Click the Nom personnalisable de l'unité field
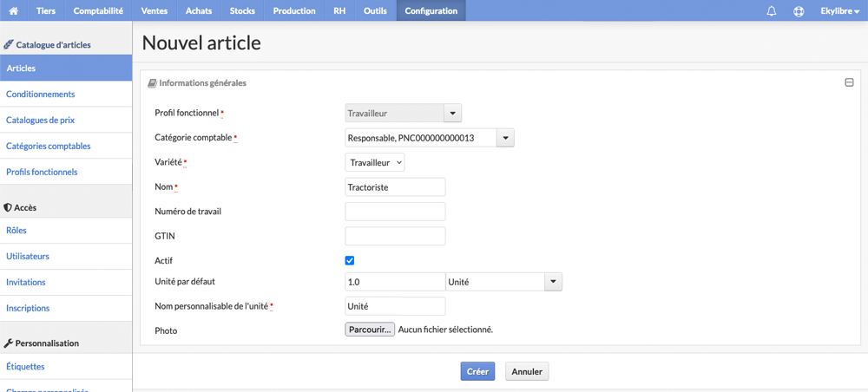The width and height of the screenshot is (868, 392). [395, 306]
